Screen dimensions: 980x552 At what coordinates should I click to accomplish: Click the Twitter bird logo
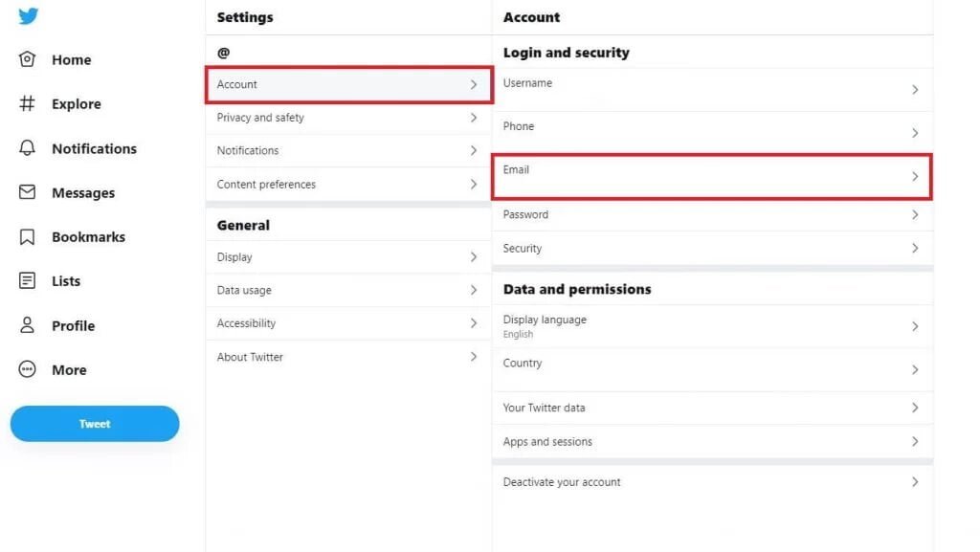pyautogui.click(x=28, y=16)
